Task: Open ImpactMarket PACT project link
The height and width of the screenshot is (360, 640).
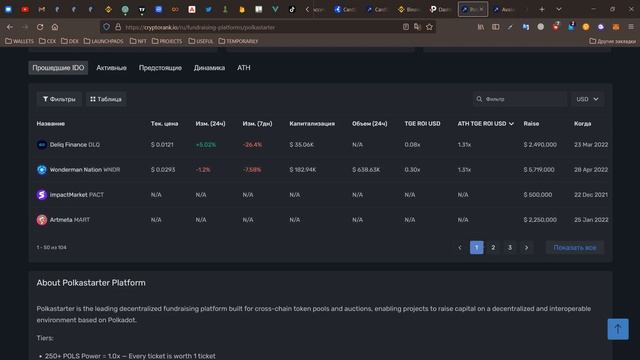Action: click(x=77, y=195)
